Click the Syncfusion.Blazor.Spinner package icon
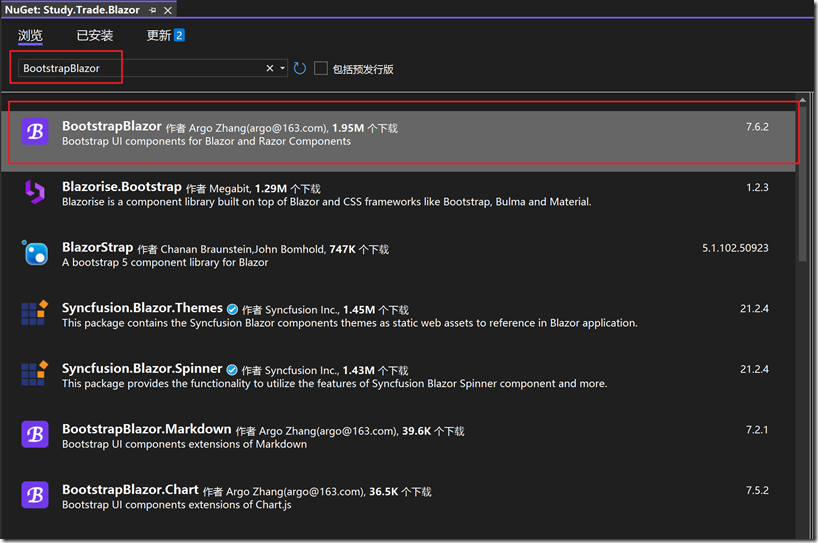 pos(35,373)
